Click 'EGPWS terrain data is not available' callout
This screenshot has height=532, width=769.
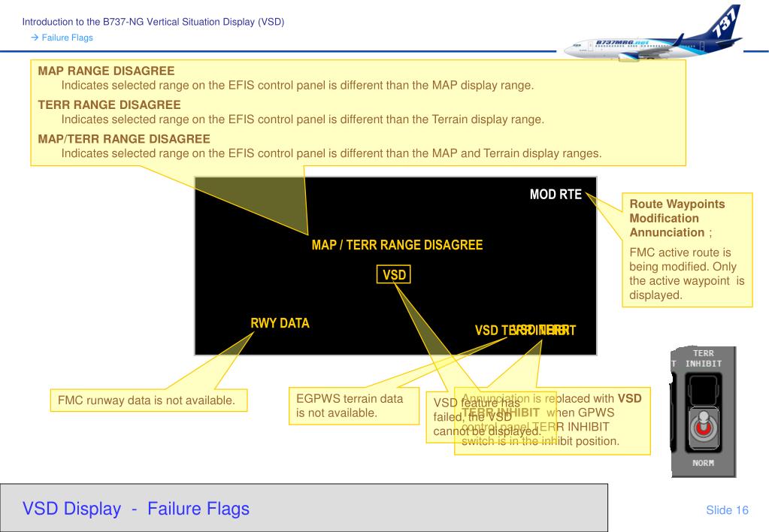pos(354,406)
